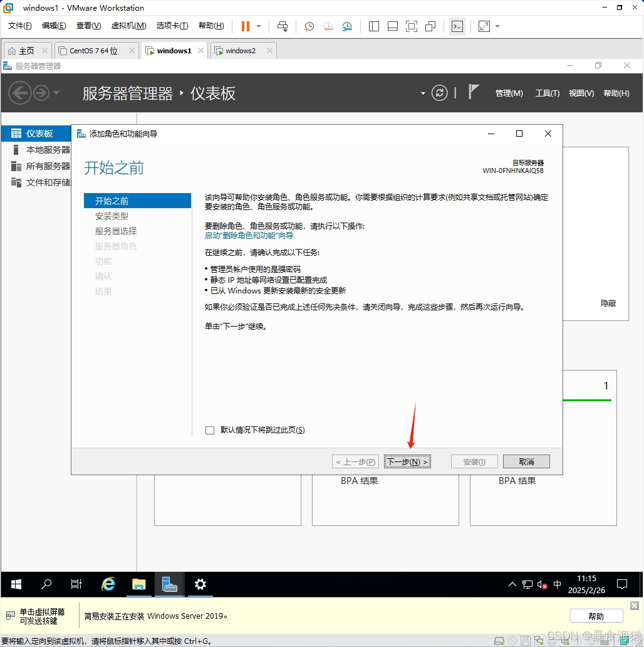
Task: Select the 开始之前 wizard step
Action: [x=137, y=201]
